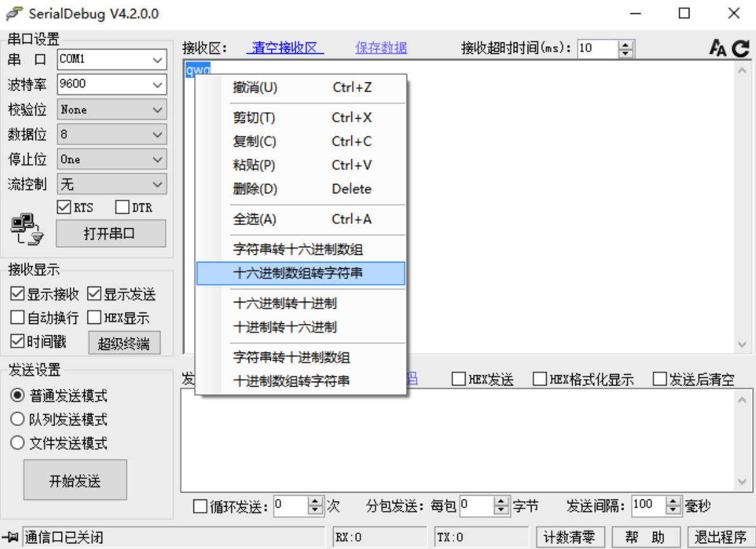The width and height of the screenshot is (756, 549).
Task: Click the 发送间隔 input field
Action: point(649,505)
